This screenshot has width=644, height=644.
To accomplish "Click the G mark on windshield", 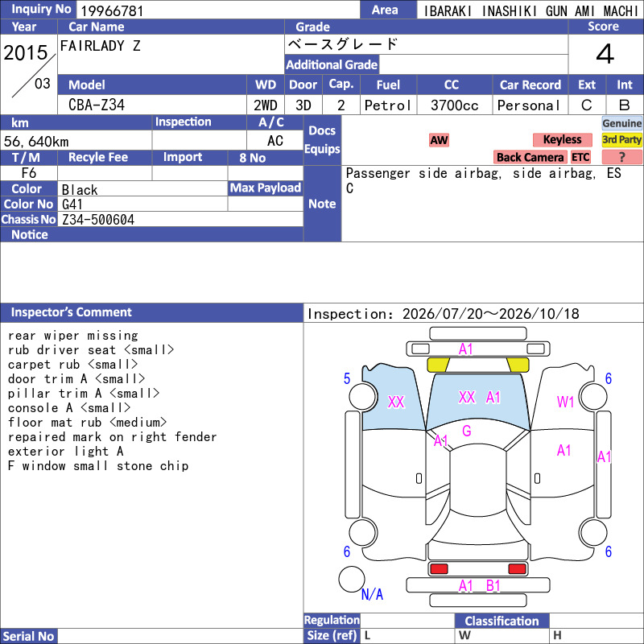I will point(467,431).
